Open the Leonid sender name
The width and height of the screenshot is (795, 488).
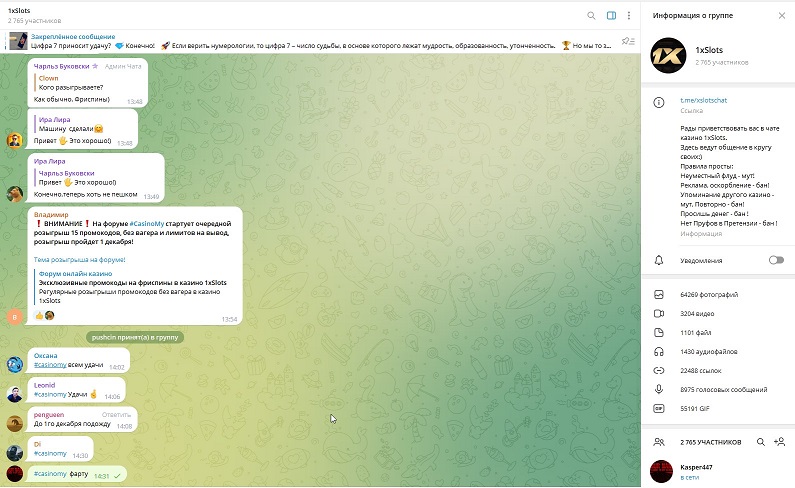pos(45,386)
